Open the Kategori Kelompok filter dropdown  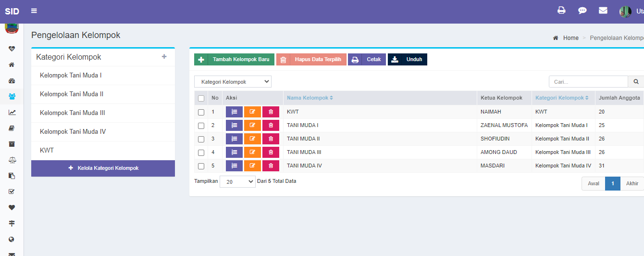tap(233, 82)
